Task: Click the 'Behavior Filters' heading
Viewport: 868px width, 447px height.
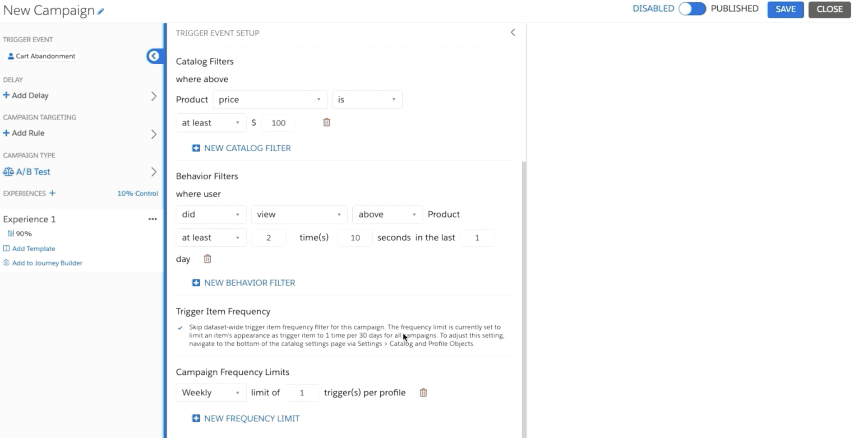Action: click(207, 176)
